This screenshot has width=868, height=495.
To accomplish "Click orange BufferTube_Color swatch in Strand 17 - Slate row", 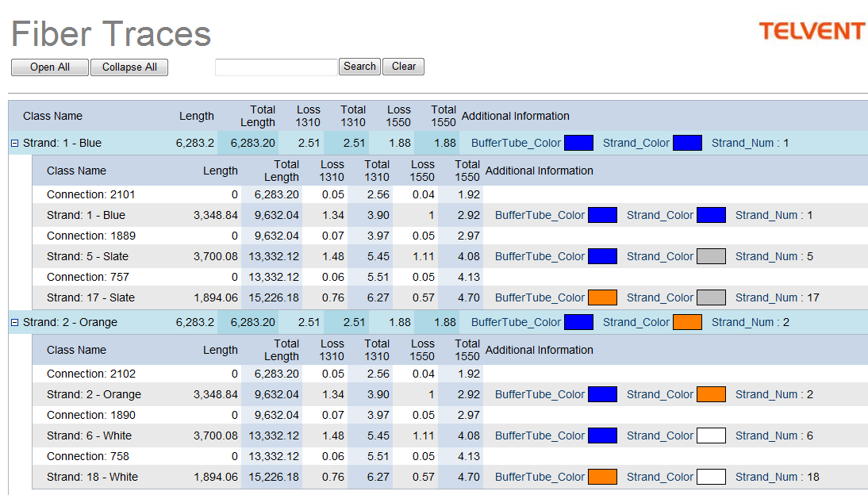I will (x=603, y=297).
